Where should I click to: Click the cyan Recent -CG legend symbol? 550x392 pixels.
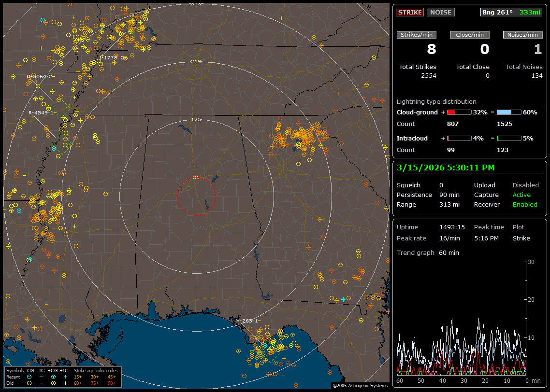pyautogui.click(x=29, y=377)
